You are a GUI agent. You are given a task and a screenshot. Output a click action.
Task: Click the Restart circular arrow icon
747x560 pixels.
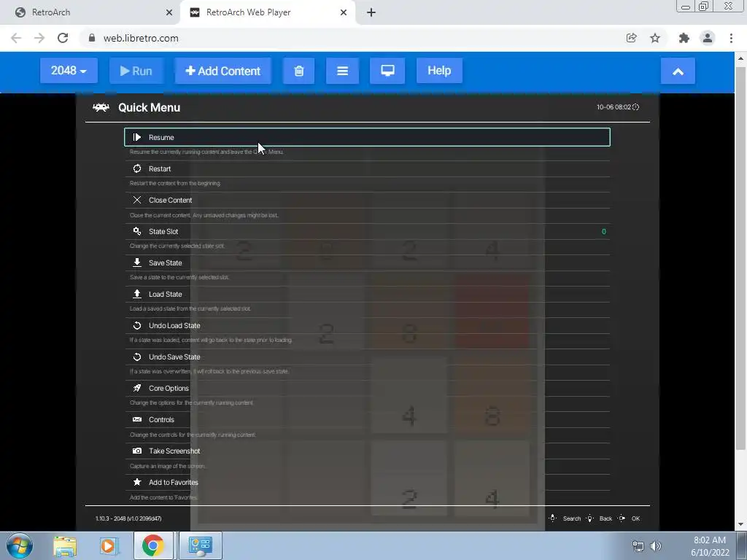coord(136,168)
